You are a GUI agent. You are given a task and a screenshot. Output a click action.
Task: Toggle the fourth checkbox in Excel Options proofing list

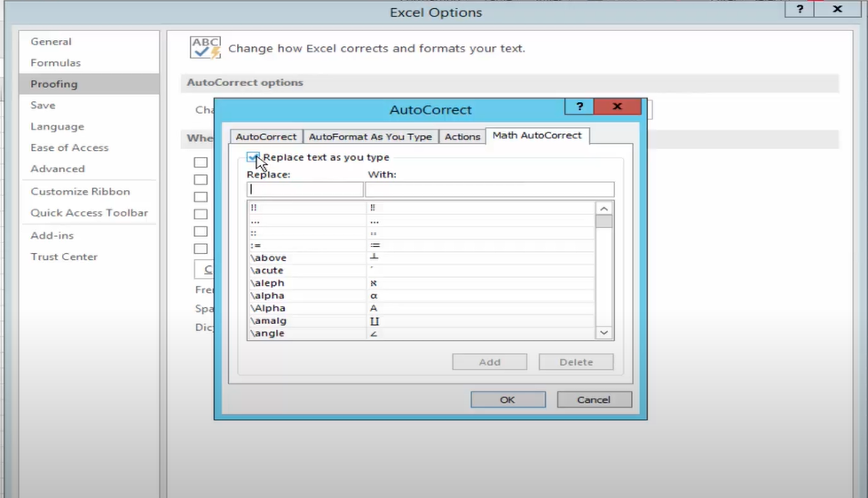click(201, 214)
